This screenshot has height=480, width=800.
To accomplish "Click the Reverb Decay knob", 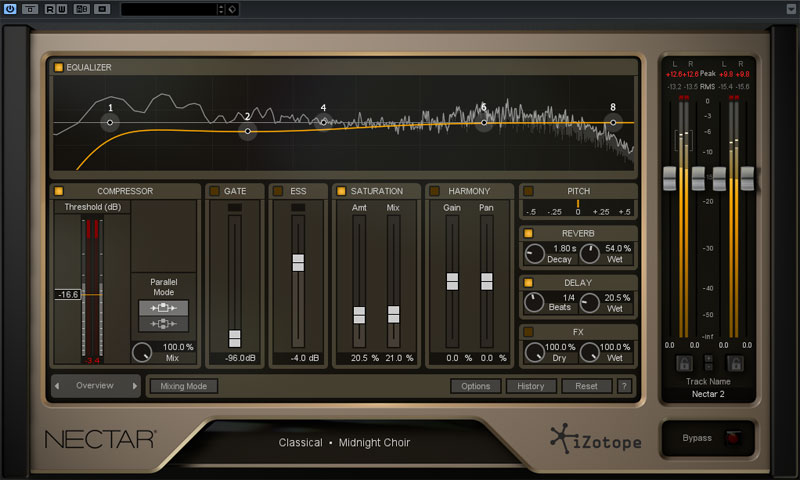I will [x=535, y=254].
